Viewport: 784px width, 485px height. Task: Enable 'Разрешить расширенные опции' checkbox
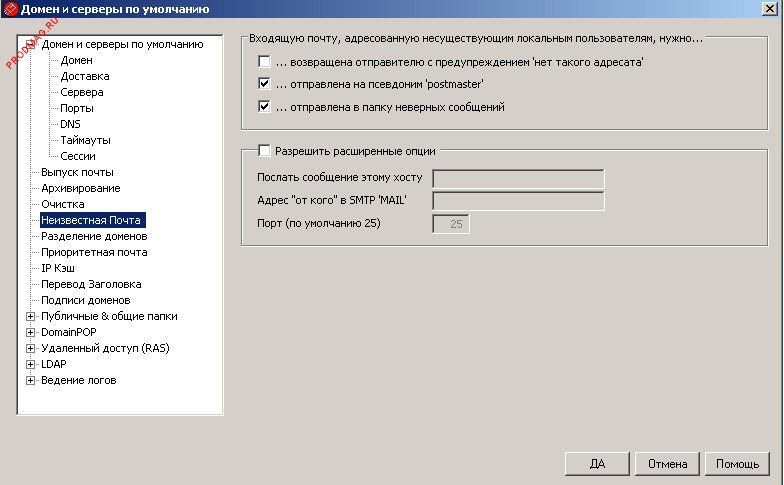tap(265, 151)
